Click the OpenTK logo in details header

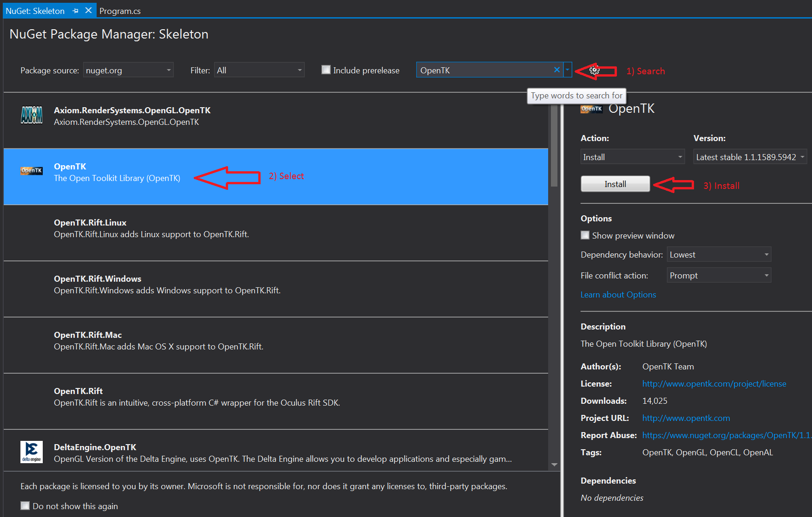pyautogui.click(x=591, y=109)
